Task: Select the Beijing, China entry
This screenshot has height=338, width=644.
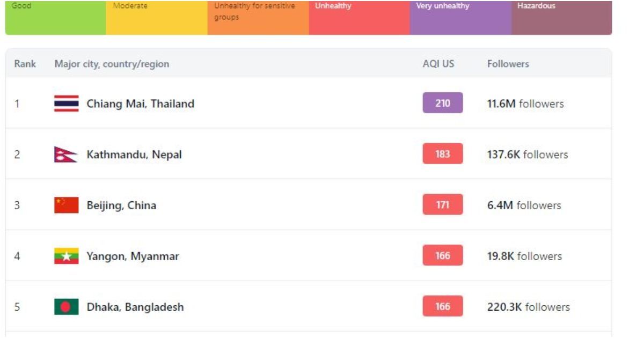Action: click(x=121, y=205)
